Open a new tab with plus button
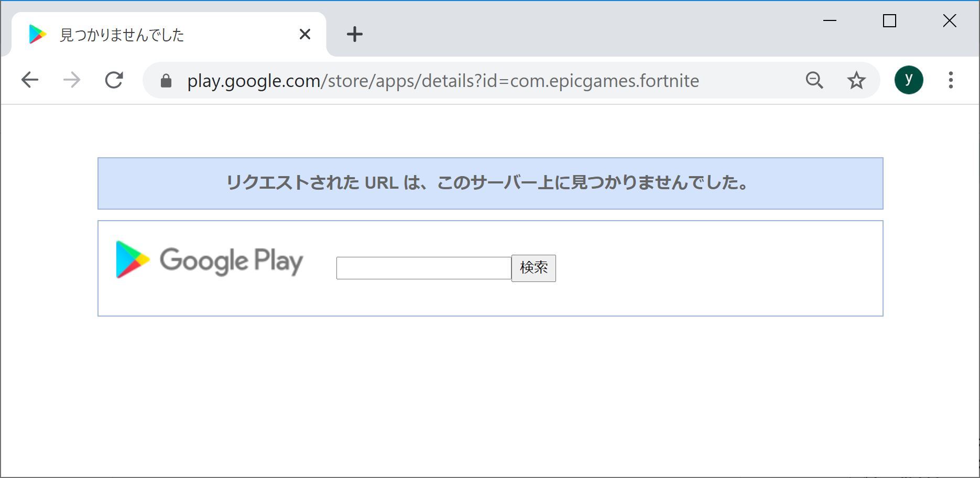980x478 pixels. pyautogui.click(x=355, y=35)
